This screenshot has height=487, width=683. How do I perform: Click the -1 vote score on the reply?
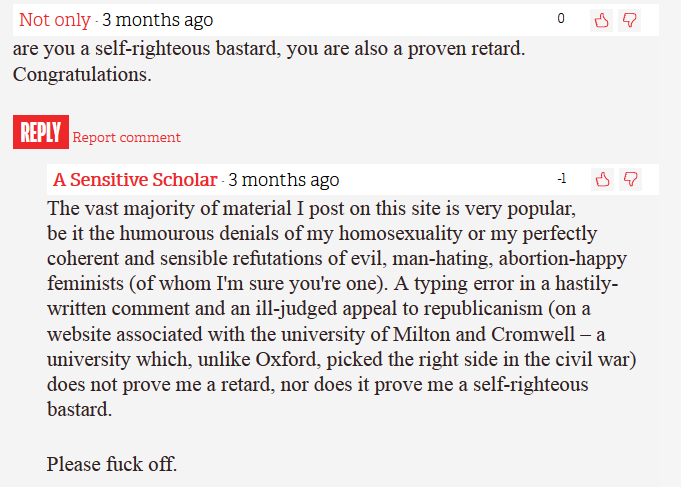pyautogui.click(x=562, y=179)
